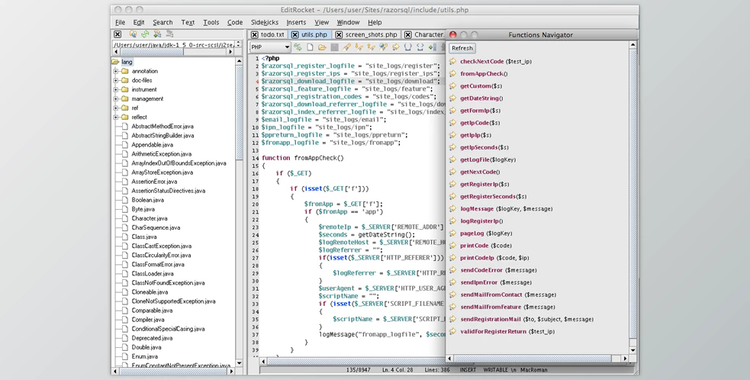This screenshot has width=750, height=380.
Task: Jump to getRegisterSeconds function
Action: click(493, 196)
